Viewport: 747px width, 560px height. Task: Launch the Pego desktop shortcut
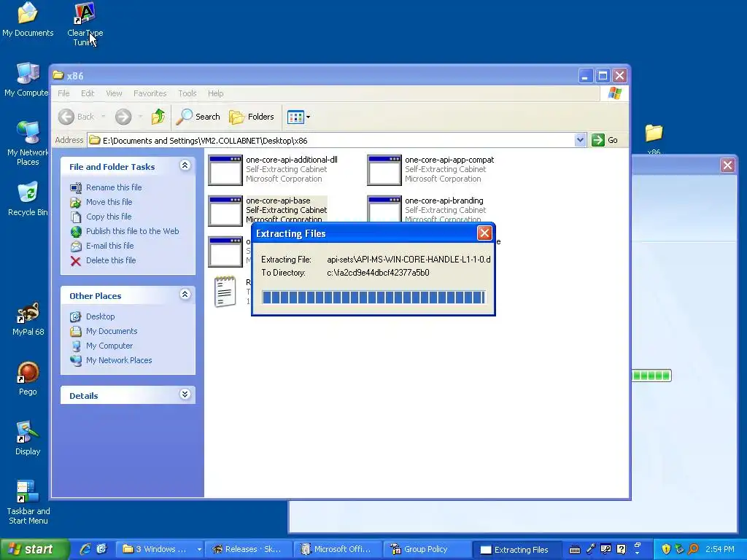click(x=28, y=378)
